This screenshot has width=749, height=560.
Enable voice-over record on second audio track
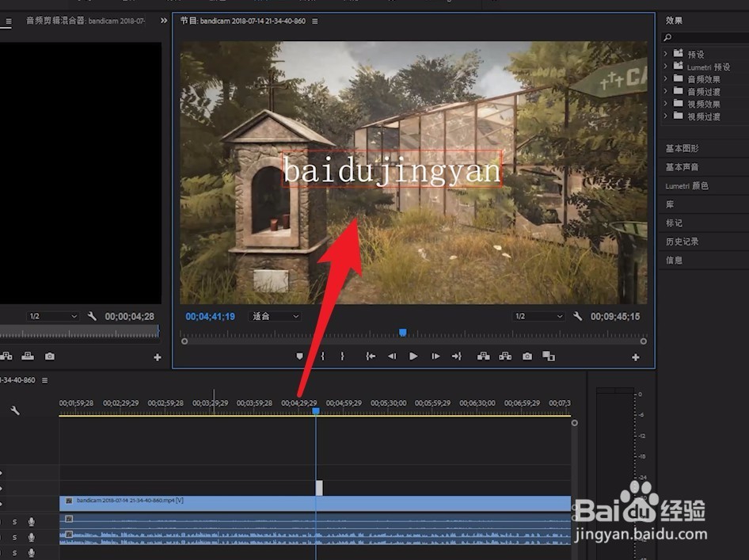[x=32, y=538]
